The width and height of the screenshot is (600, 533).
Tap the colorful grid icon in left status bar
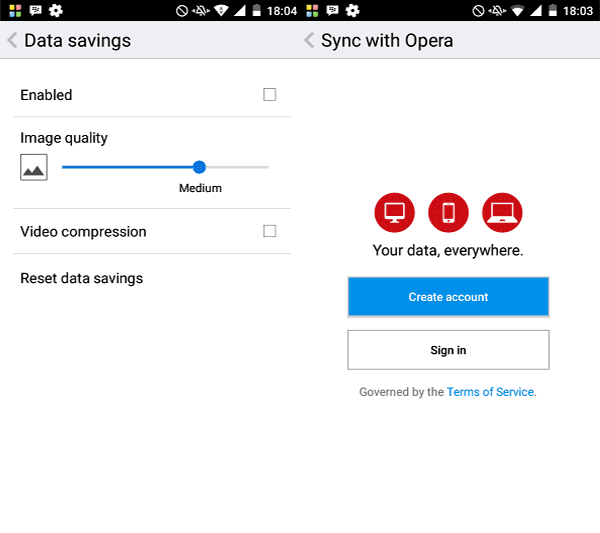pos(15,11)
